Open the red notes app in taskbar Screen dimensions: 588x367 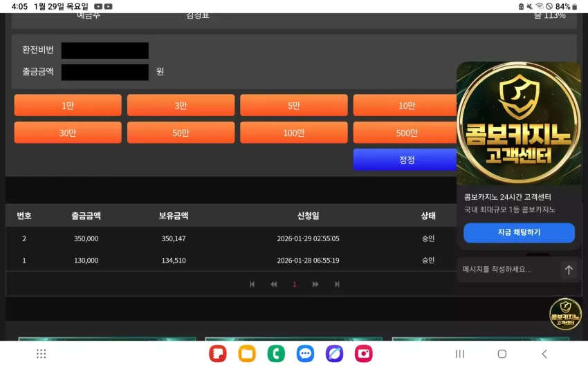pyautogui.click(x=218, y=353)
